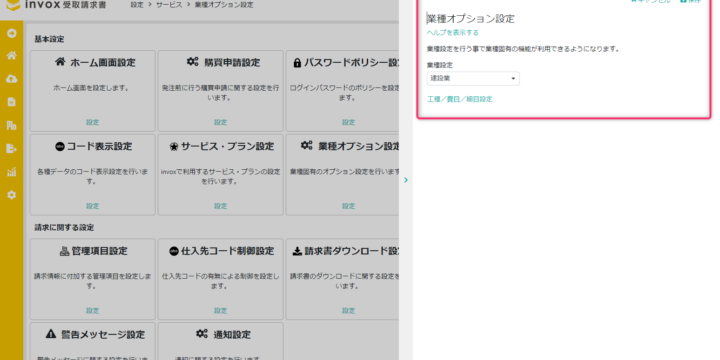Click 設定 link under サービス・プラン設定
This screenshot has width=720, height=360.
point(220,206)
